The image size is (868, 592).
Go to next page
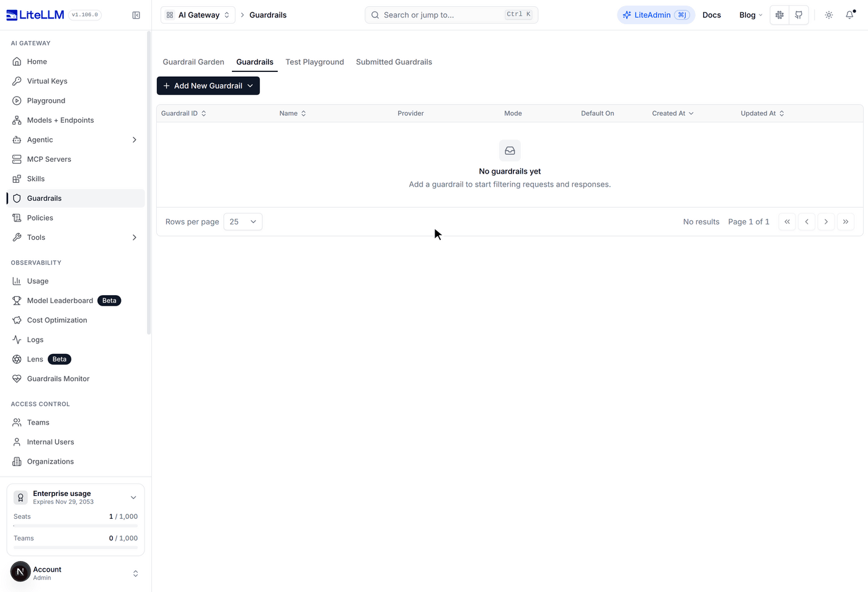826,221
